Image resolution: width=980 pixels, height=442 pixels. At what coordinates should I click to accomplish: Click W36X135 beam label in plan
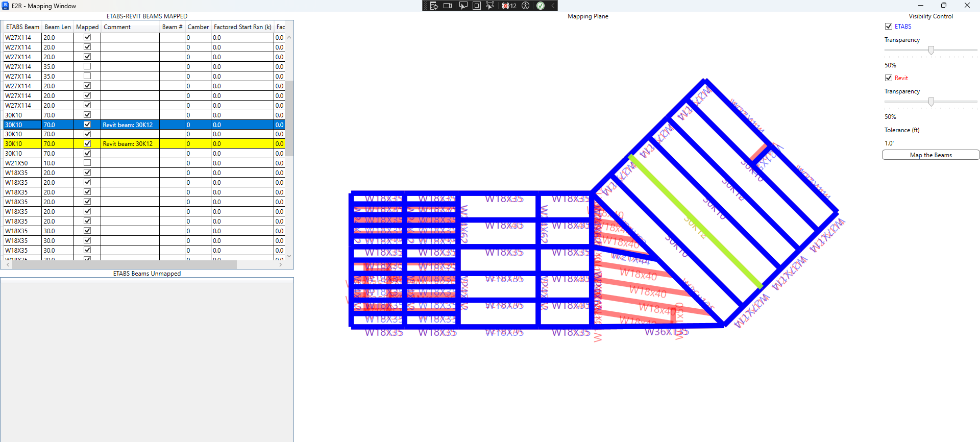pyautogui.click(x=666, y=332)
